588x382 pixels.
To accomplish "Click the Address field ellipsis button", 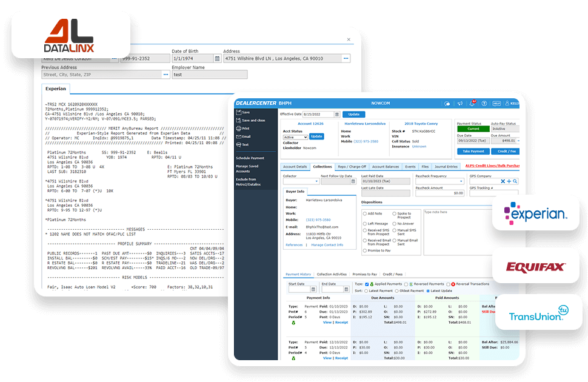I will click(346, 59).
